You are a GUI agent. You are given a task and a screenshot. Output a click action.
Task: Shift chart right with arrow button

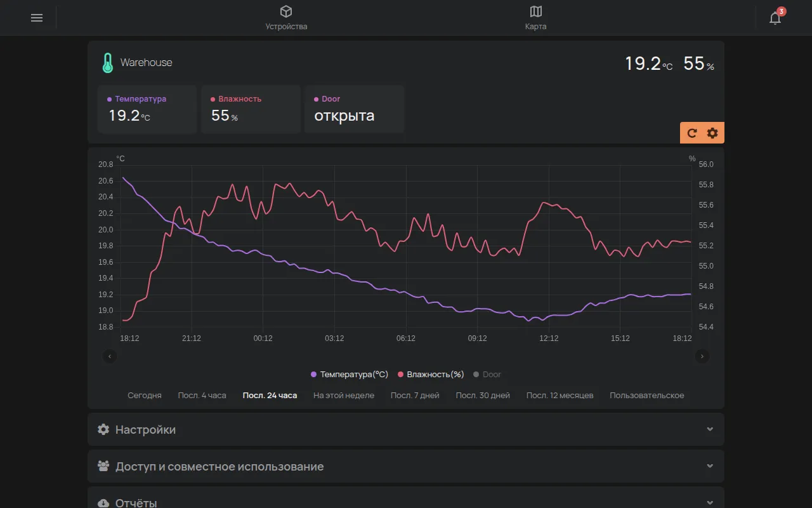coord(702,356)
